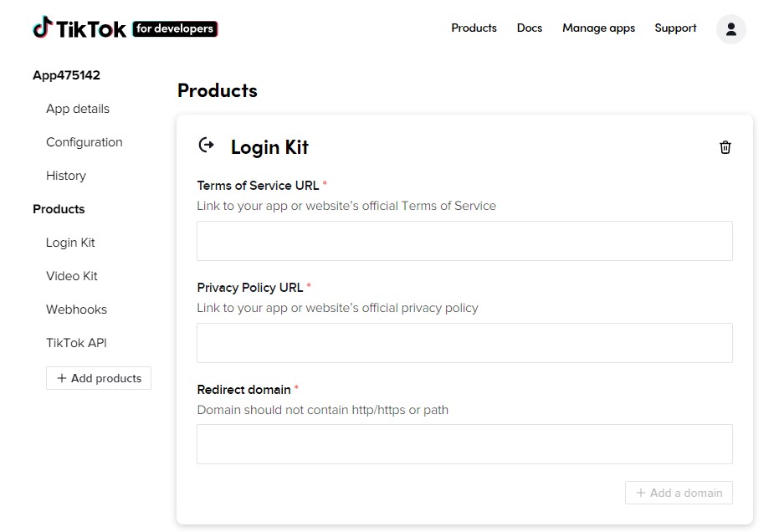784x532 pixels.
Task: Open Webhooks in the sidebar
Action: tap(76, 309)
